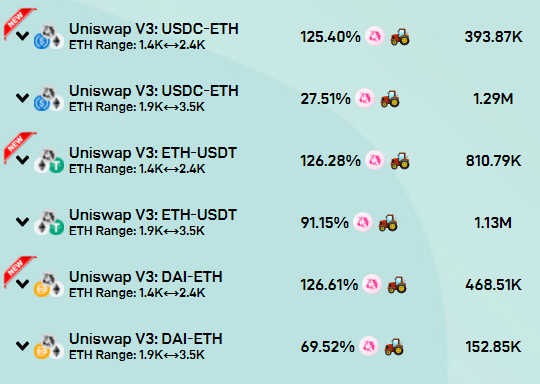Expand DAI-ETH 1.9K↔3.5K farm row
This screenshot has width=540, height=384.
(x=22, y=345)
